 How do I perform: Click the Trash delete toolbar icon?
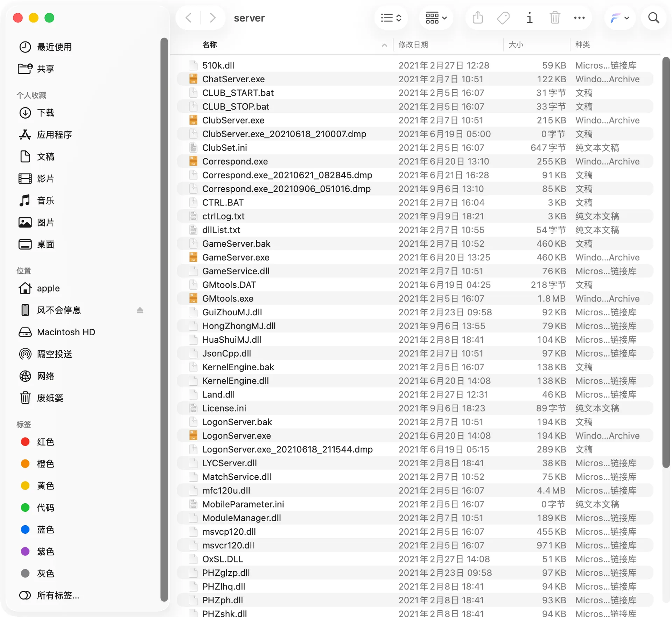555,18
